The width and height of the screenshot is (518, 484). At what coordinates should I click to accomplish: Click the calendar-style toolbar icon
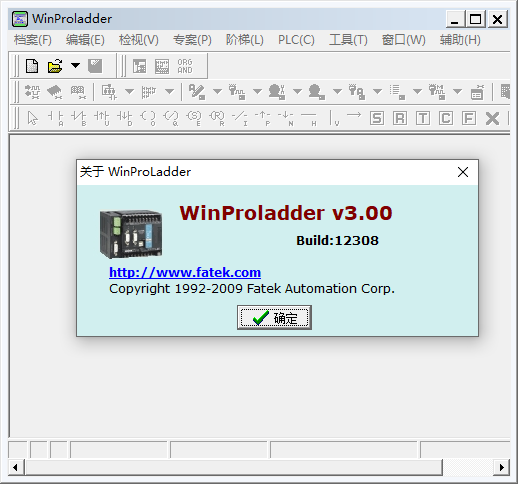(x=477, y=92)
